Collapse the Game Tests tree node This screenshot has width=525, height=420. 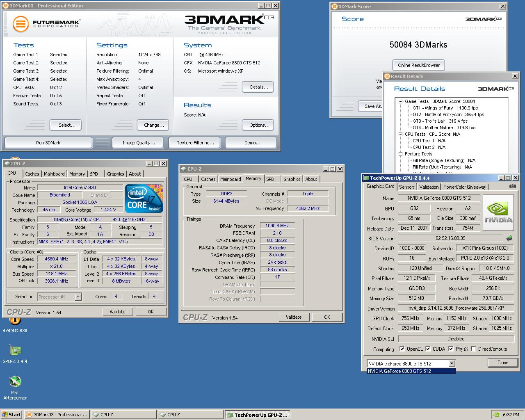click(x=400, y=101)
